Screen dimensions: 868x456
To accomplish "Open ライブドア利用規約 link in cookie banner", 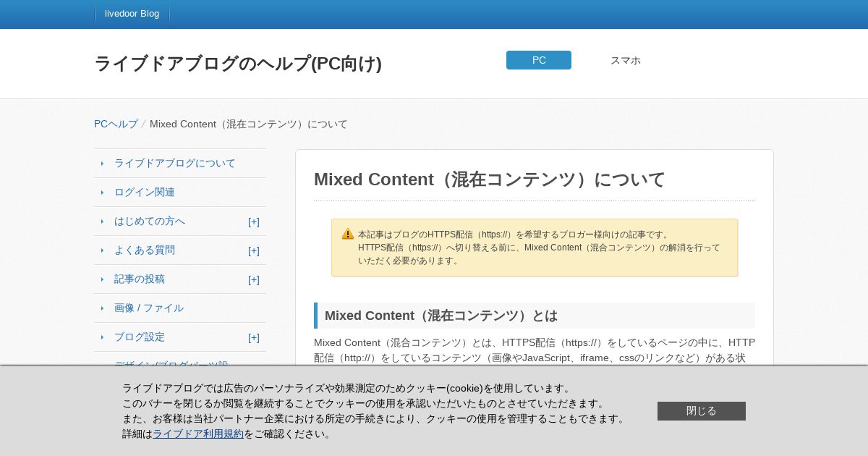I will pos(198,434).
